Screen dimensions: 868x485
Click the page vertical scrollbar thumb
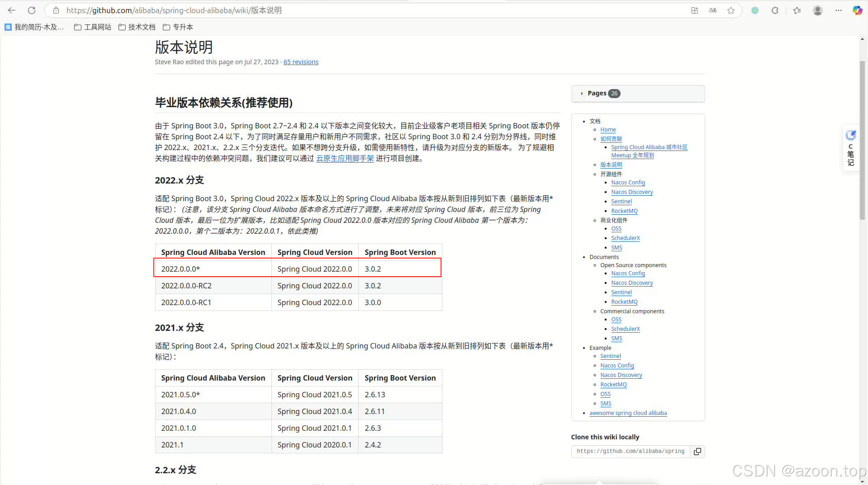tap(862, 140)
